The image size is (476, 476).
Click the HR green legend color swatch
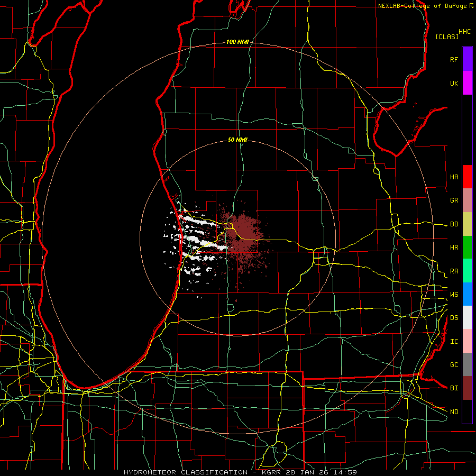tap(467, 248)
